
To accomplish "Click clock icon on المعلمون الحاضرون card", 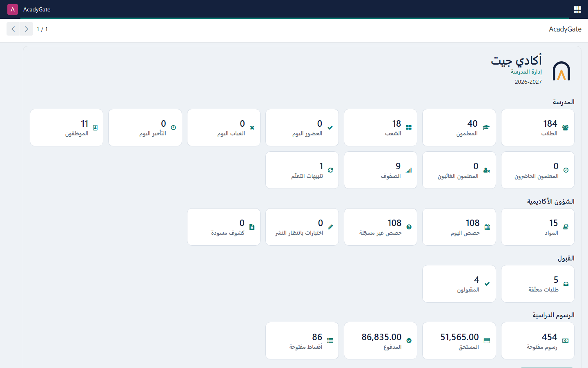I will [x=566, y=170].
